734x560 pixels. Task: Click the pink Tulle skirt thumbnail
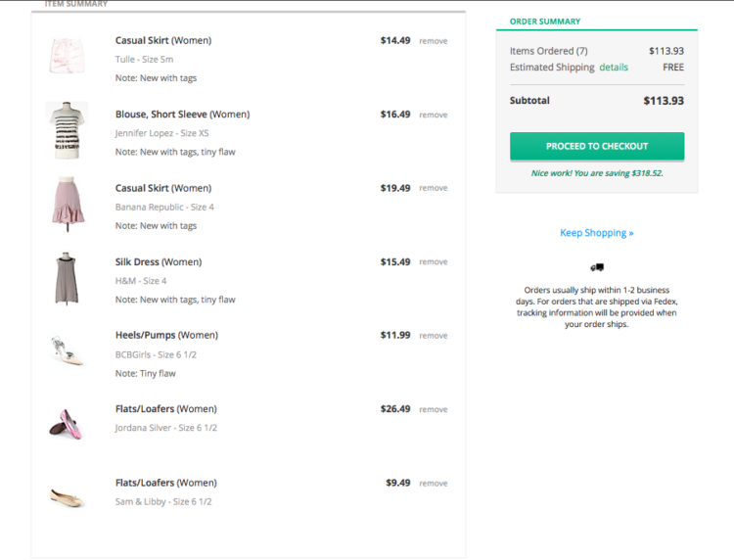pos(67,57)
